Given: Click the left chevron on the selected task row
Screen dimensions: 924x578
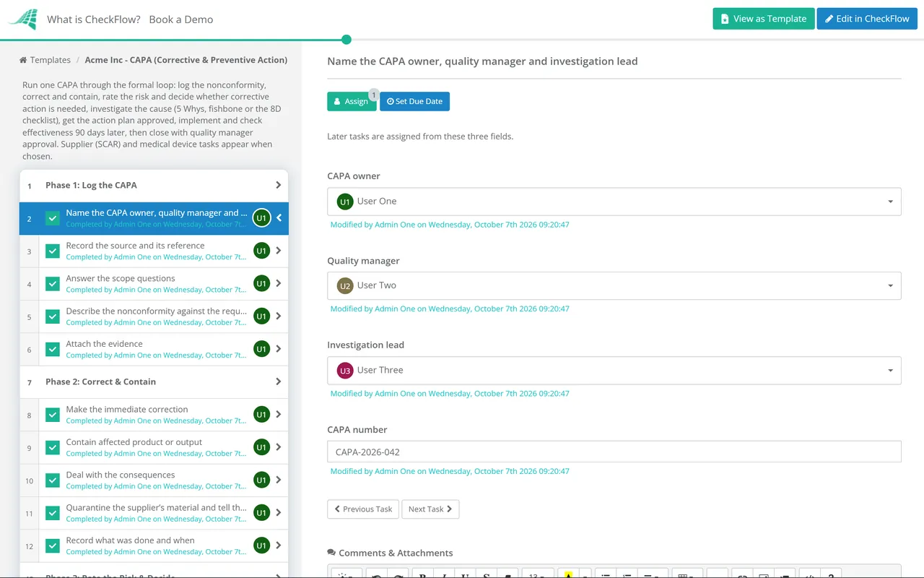Looking at the screenshot, I should point(279,218).
